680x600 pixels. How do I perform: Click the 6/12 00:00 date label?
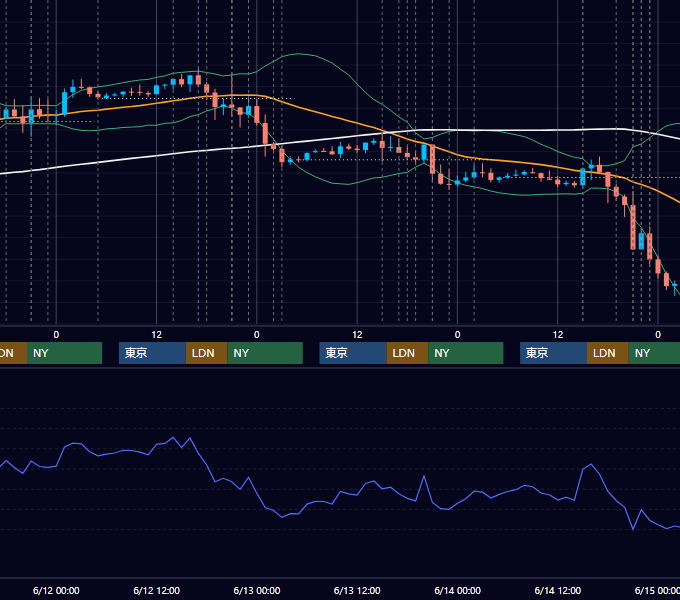click(56, 590)
